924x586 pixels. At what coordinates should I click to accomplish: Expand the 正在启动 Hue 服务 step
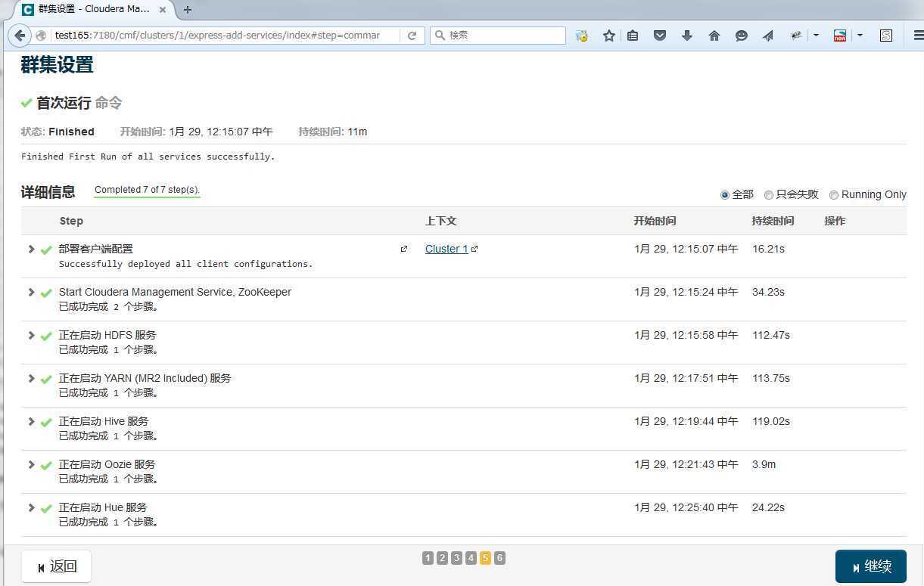tap(31, 507)
